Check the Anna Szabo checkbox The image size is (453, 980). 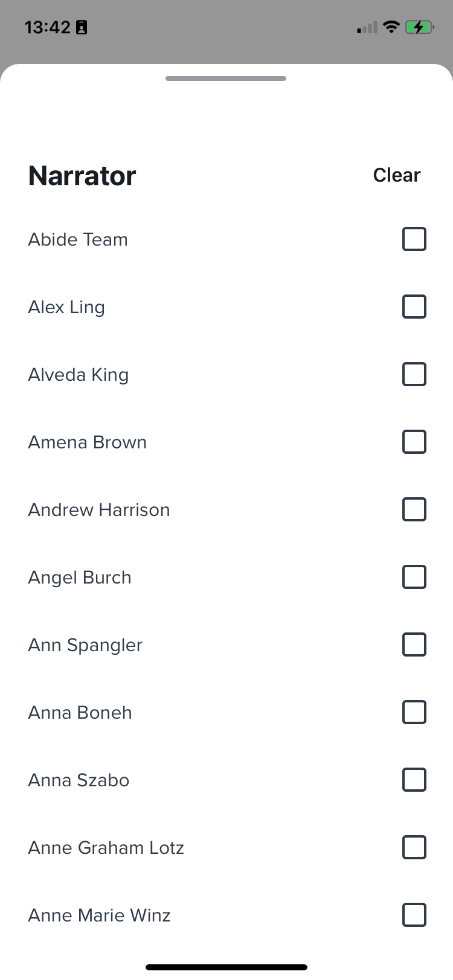click(x=414, y=780)
